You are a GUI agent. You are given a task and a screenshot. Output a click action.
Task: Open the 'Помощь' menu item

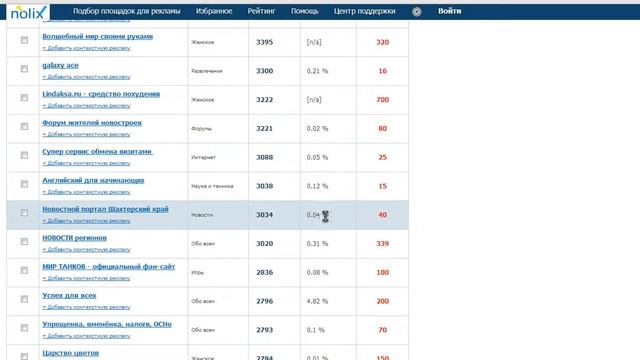304,11
